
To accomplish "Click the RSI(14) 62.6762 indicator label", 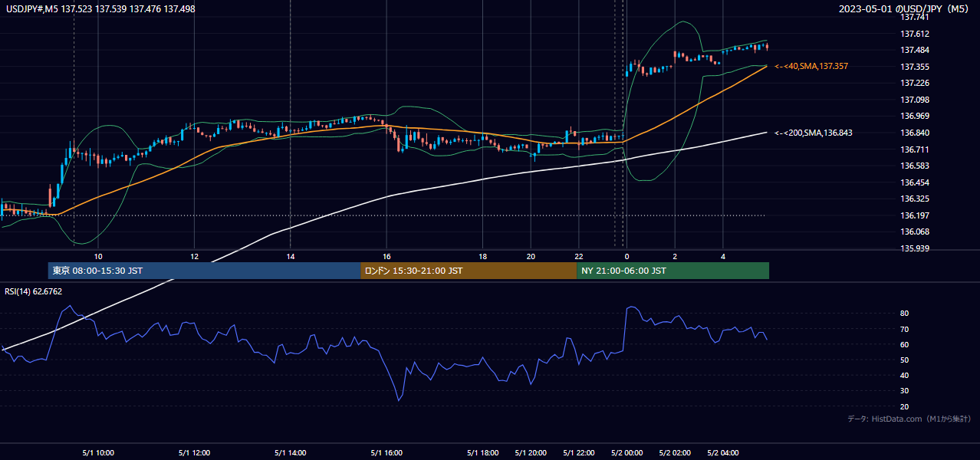I will click(x=34, y=291).
